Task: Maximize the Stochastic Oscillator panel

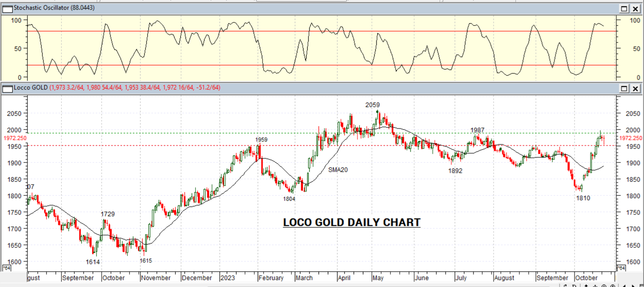Action: [x=624, y=9]
